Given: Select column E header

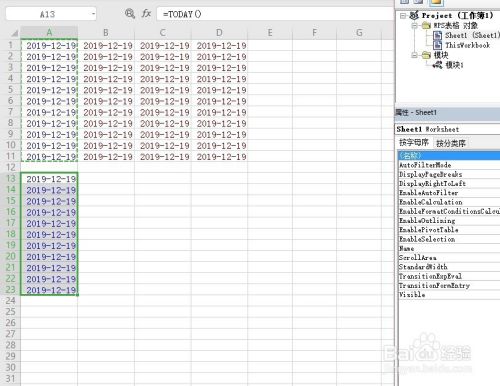Looking at the screenshot, I should [270, 33].
